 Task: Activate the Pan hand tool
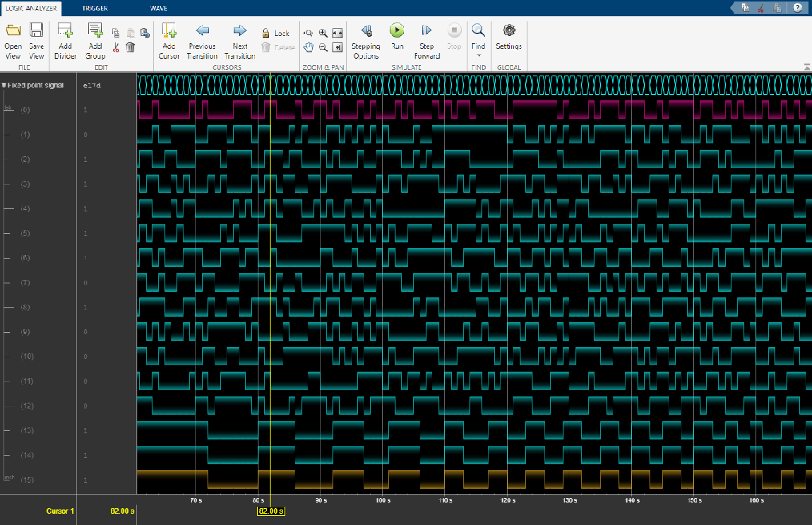(308, 47)
